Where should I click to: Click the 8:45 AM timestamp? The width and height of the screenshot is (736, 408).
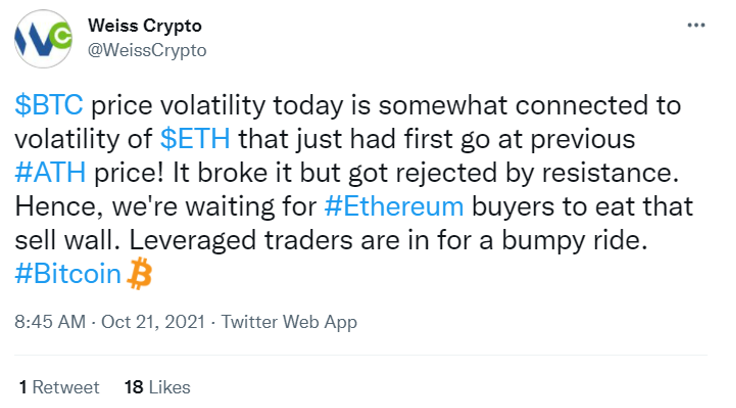click(50, 322)
